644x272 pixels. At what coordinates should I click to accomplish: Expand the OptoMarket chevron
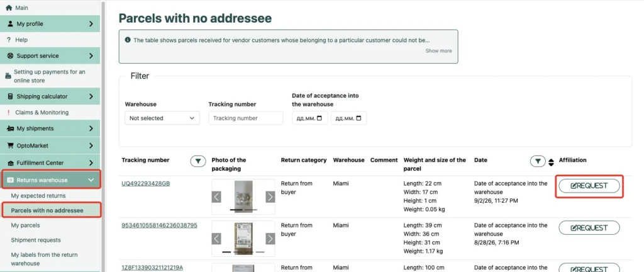pyautogui.click(x=91, y=146)
